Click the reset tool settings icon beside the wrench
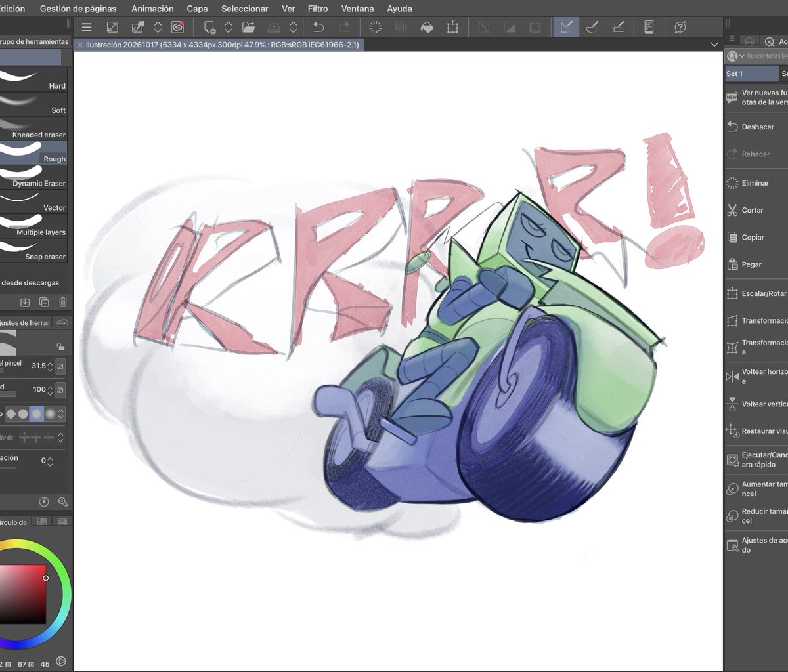The height and width of the screenshot is (672, 788). point(44,502)
